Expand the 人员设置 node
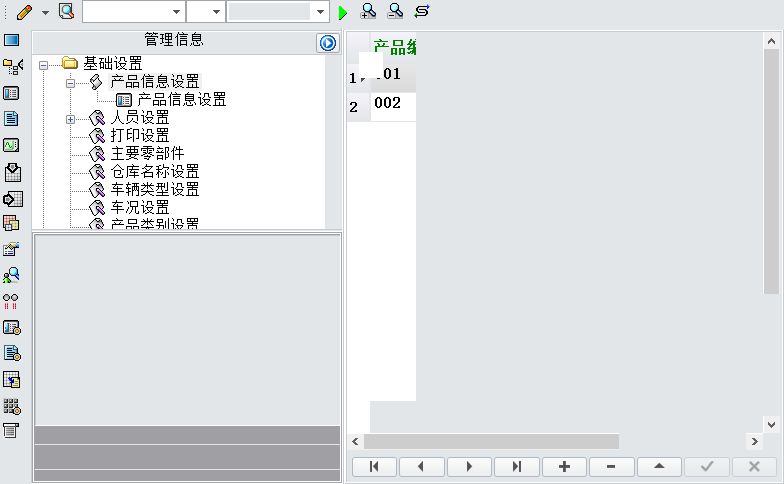The height and width of the screenshot is (484, 784). pyautogui.click(x=70, y=120)
